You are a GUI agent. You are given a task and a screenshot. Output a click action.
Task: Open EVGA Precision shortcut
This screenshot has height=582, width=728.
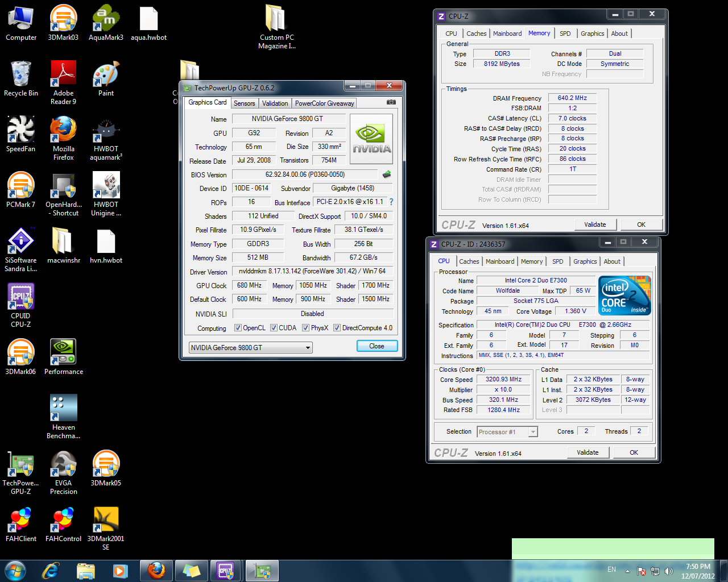point(63,472)
